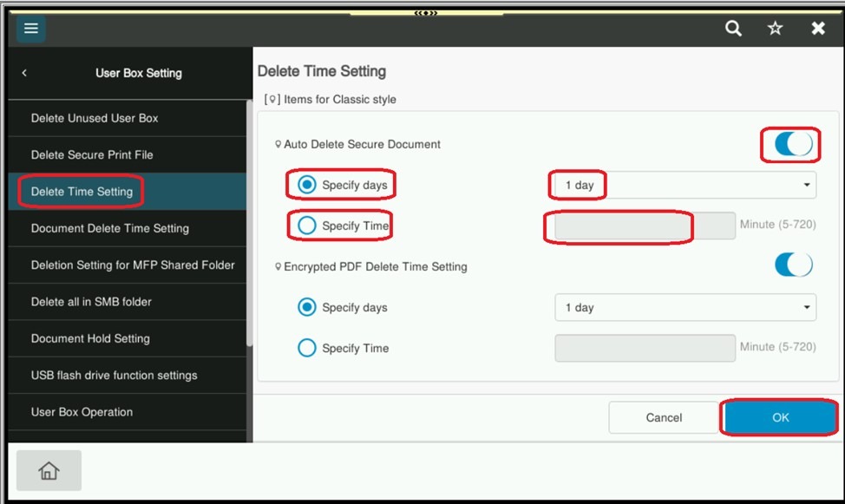Close the settings with X icon
Image resolution: width=845 pixels, height=504 pixels.
click(817, 29)
